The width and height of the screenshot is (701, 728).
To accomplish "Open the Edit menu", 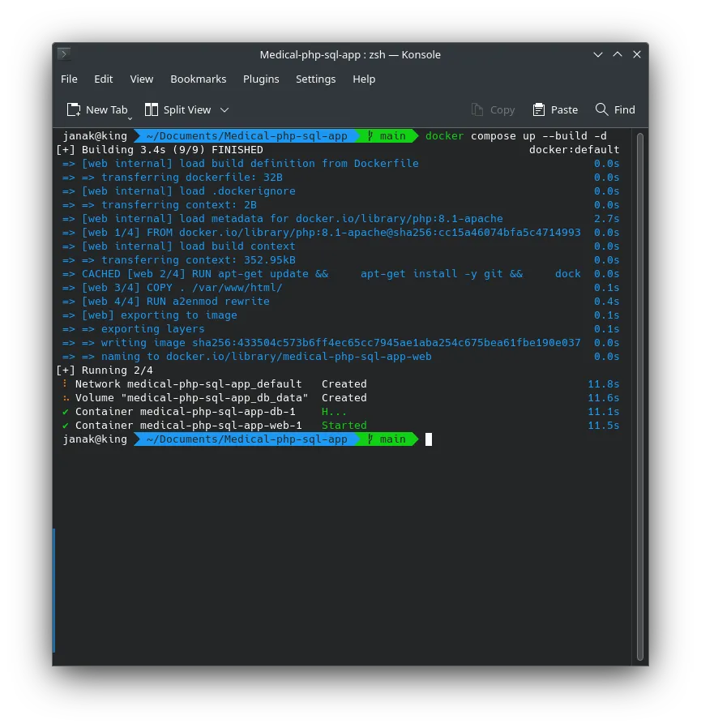I will click(x=103, y=79).
